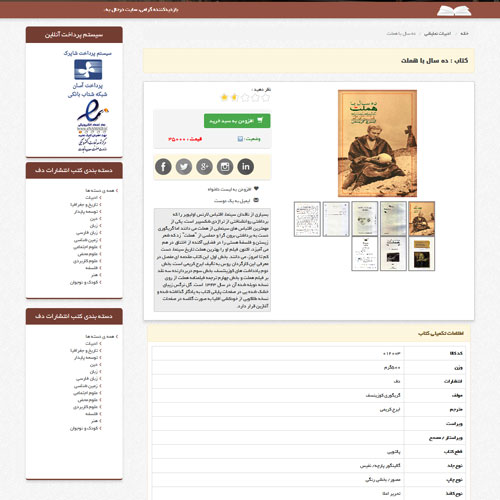Select the sepia book cover thumbnail
This screenshot has height=500, width=500.
[x=422, y=219]
